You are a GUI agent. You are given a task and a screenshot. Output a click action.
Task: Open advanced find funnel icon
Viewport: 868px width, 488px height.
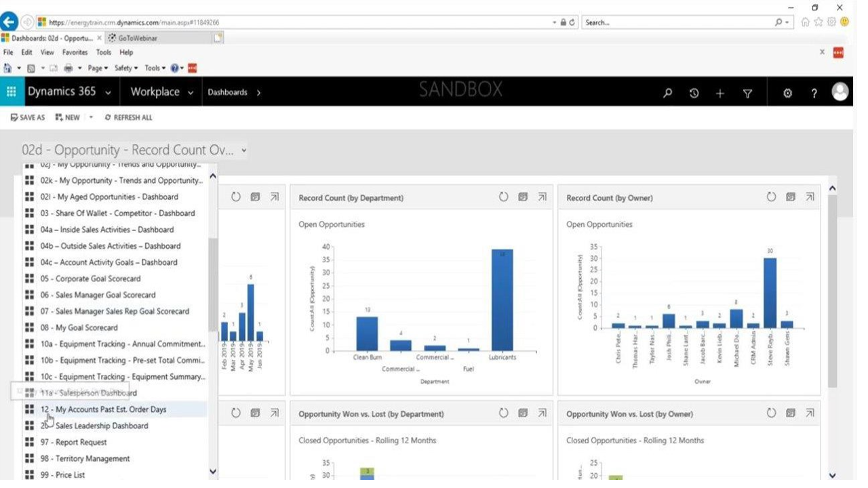747,94
